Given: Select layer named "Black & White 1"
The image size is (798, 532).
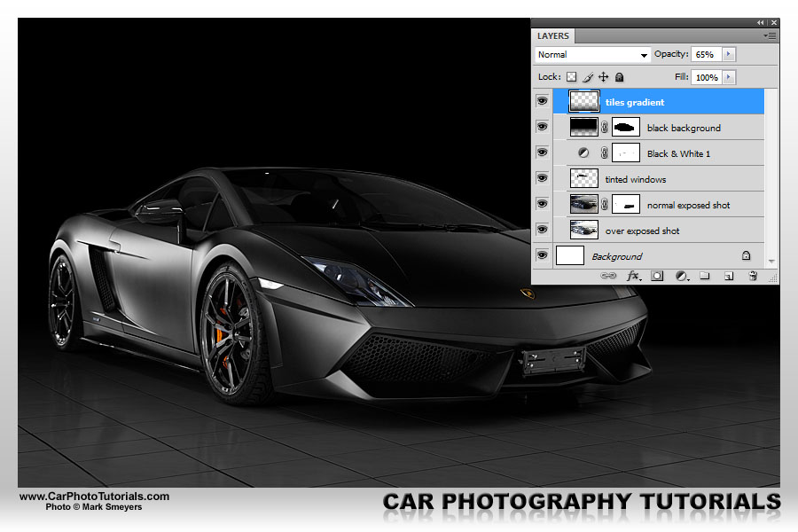Looking at the screenshot, I should click(678, 153).
